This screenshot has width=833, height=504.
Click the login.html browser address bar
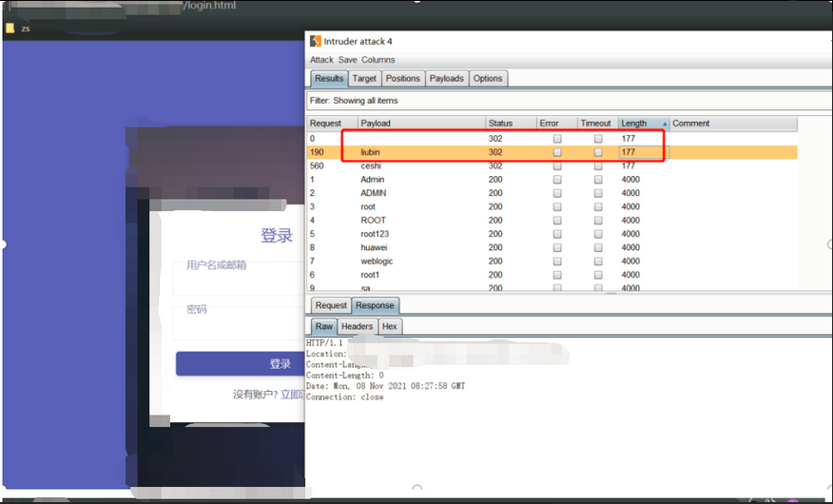click(210, 6)
